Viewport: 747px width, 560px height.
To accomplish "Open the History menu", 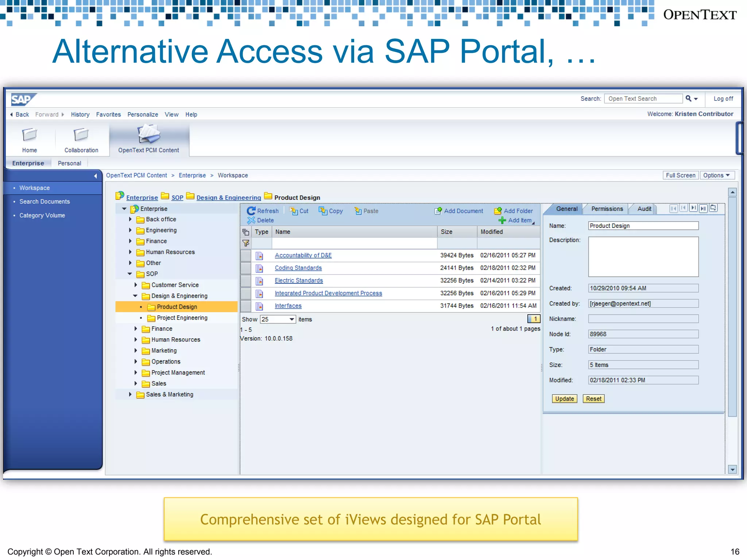I will click(x=80, y=114).
